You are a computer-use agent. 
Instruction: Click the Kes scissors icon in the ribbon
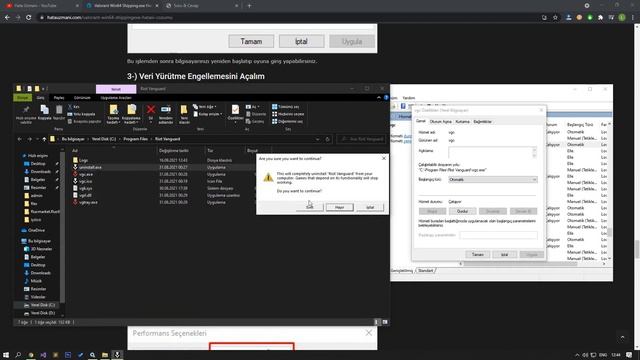coord(70,107)
